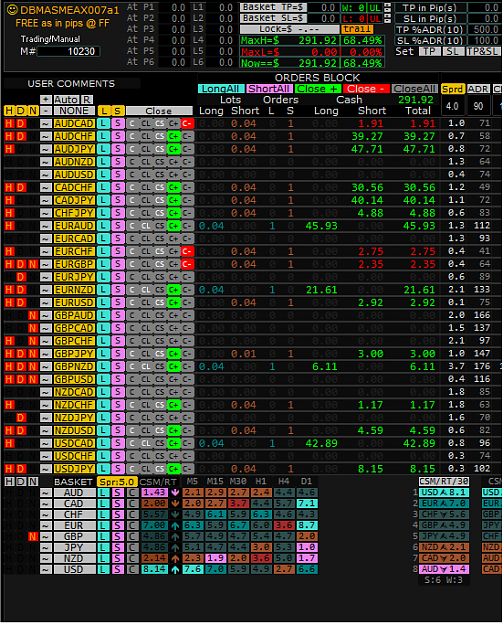Toggle the H flag on the GBPCHF row

tap(10, 341)
